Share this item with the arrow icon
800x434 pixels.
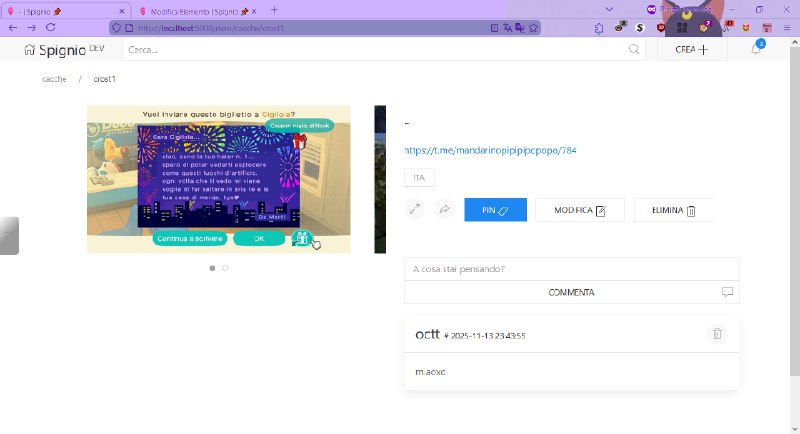point(444,209)
